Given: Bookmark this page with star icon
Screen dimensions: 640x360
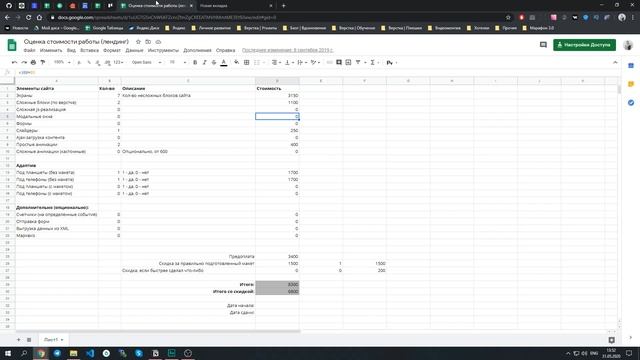Looking at the screenshot, I should click(508, 18).
